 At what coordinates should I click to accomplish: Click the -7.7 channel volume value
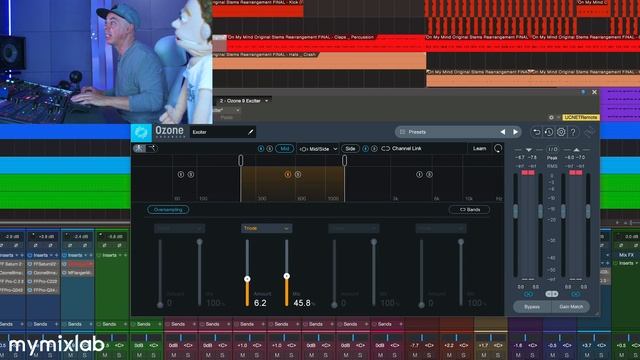(x=415, y=345)
